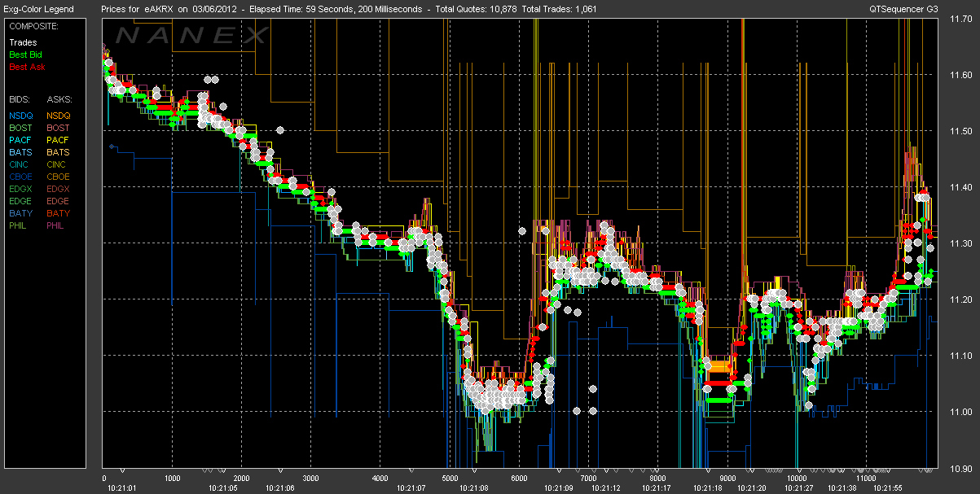Click BOST under the BIDS column
980x494 pixels.
(x=20, y=128)
